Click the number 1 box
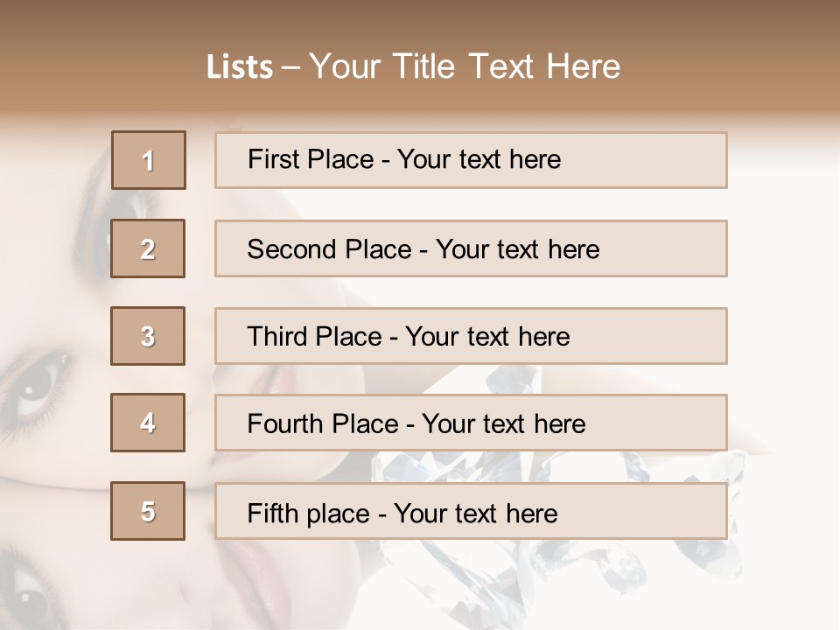Viewport: 840px width, 630px height. (149, 160)
